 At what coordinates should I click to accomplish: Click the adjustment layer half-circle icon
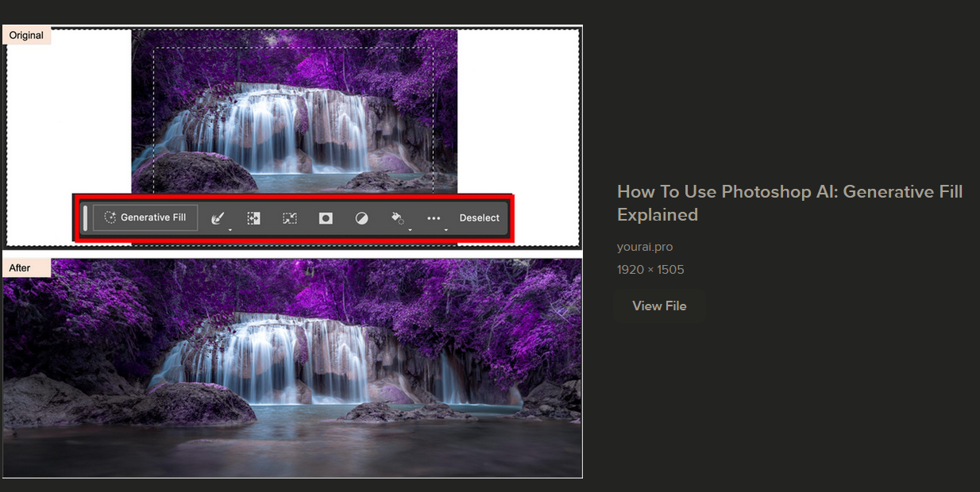tap(361, 218)
